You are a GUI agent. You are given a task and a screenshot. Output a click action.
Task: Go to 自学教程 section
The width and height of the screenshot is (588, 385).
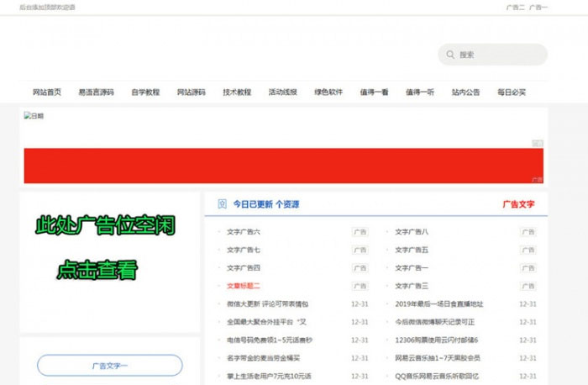pyautogui.click(x=145, y=92)
